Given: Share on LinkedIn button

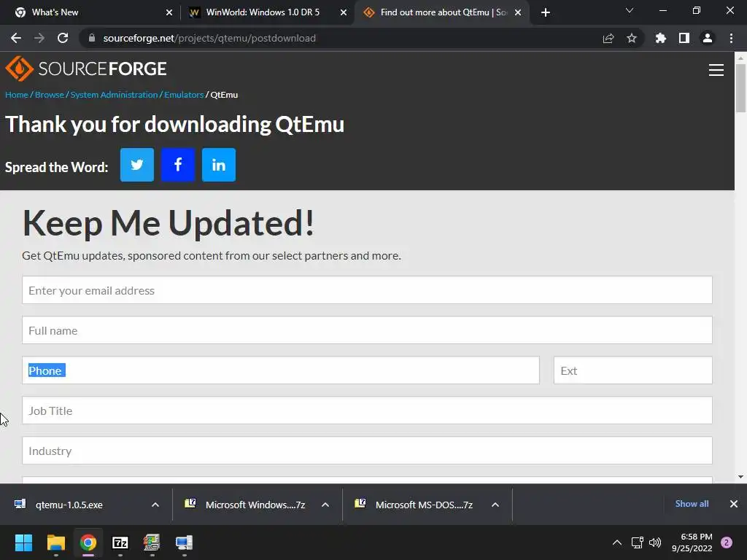Looking at the screenshot, I should 219,165.
